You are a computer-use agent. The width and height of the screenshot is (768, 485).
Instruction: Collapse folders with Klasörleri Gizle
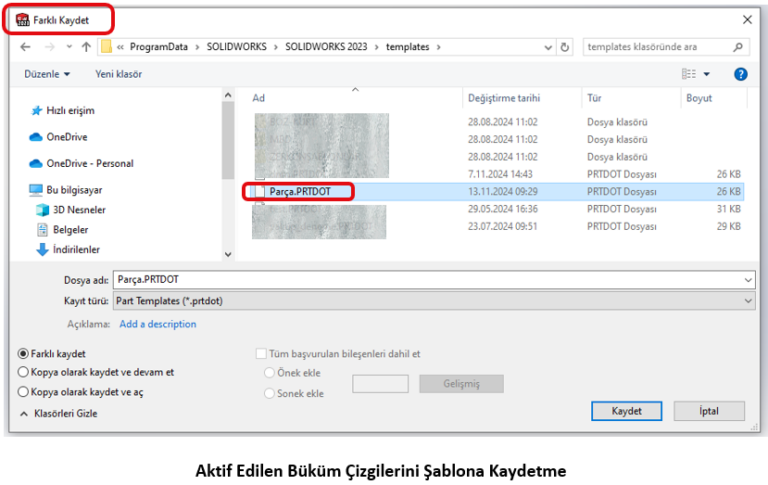(58, 413)
